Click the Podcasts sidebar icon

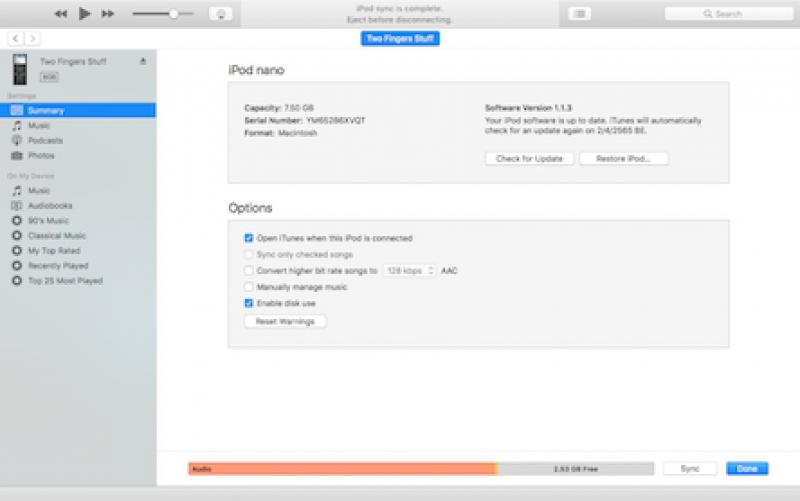pos(17,140)
